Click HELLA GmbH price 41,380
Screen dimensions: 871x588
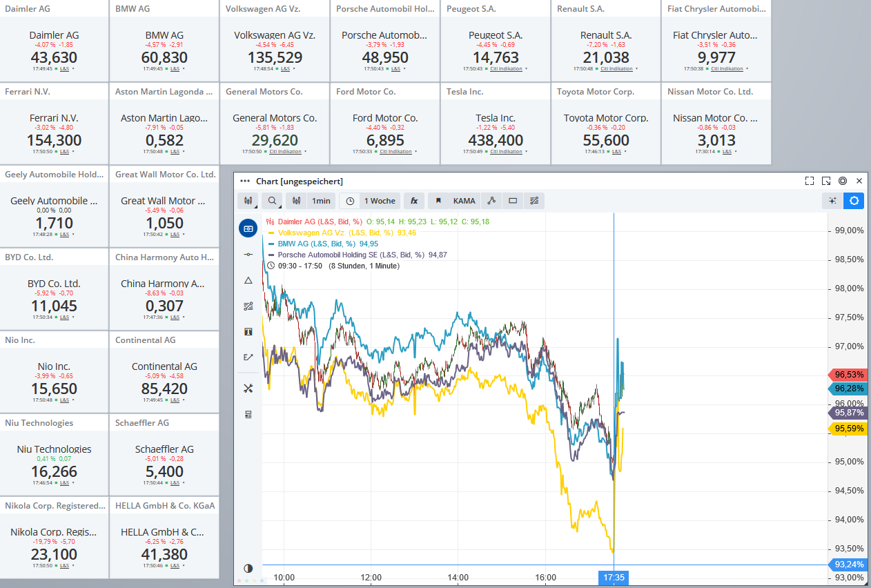(x=165, y=554)
